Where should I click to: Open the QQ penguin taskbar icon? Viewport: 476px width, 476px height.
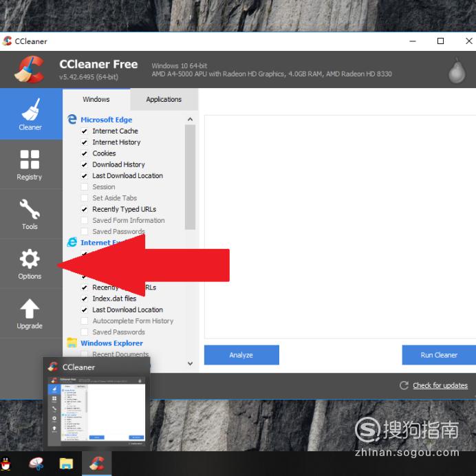point(6,464)
